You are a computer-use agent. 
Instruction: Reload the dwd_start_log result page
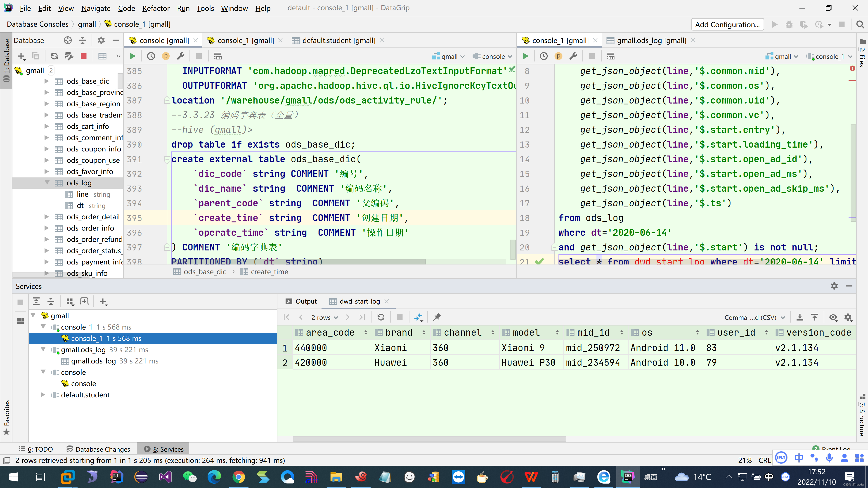pyautogui.click(x=381, y=317)
